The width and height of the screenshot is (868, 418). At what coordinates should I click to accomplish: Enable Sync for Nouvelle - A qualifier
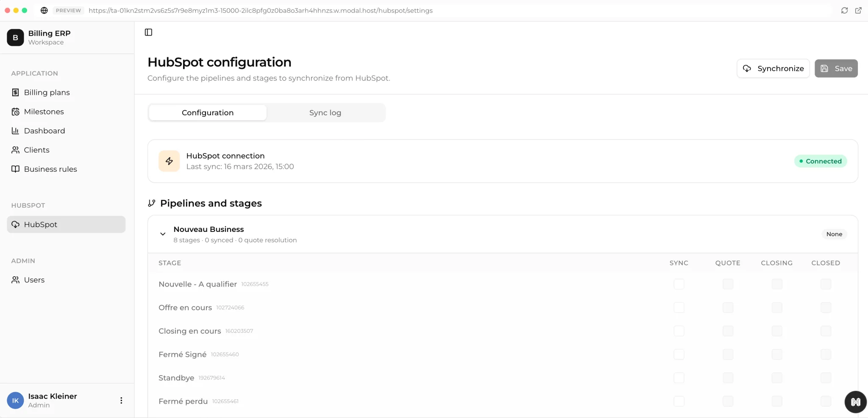679,284
